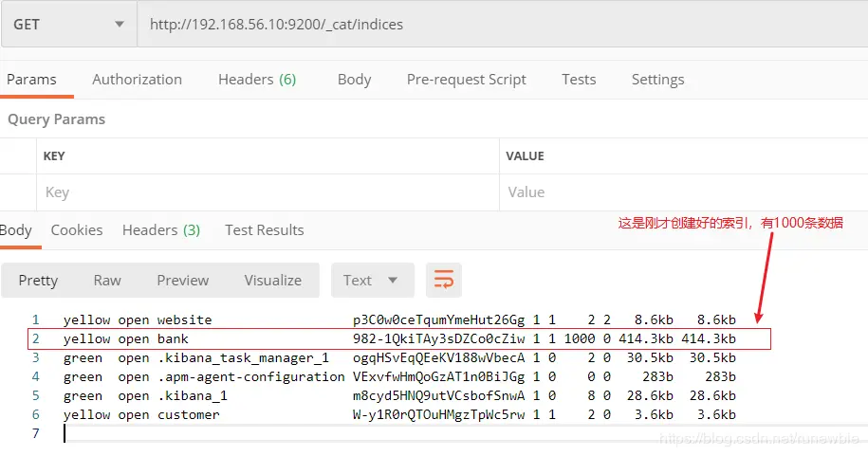Select the Raw view button
This screenshot has height=456, width=868.
click(107, 281)
